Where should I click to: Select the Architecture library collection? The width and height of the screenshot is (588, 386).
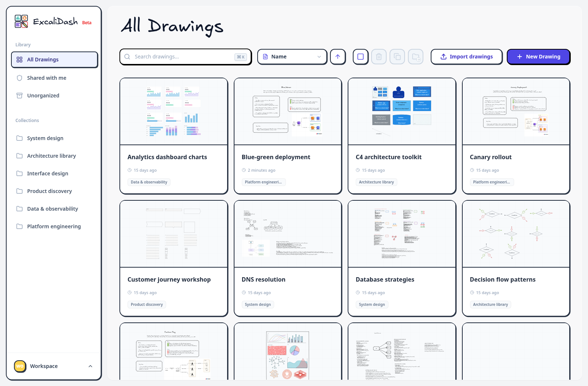click(54, 156)
